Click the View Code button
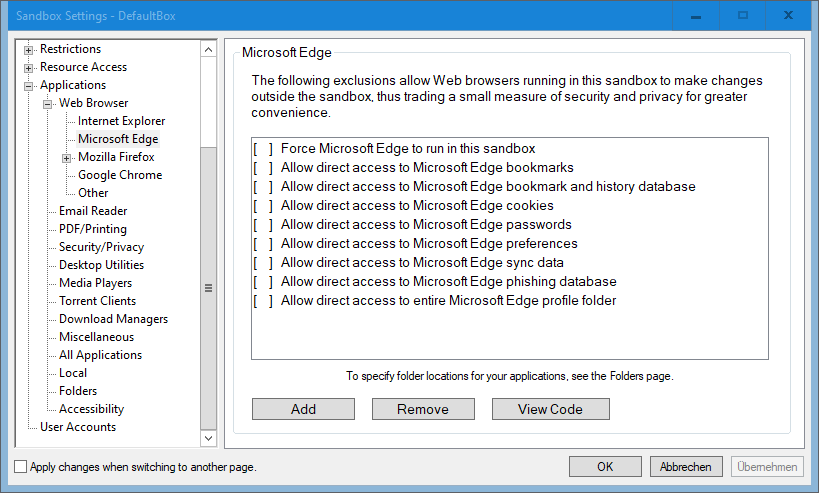 551,409
